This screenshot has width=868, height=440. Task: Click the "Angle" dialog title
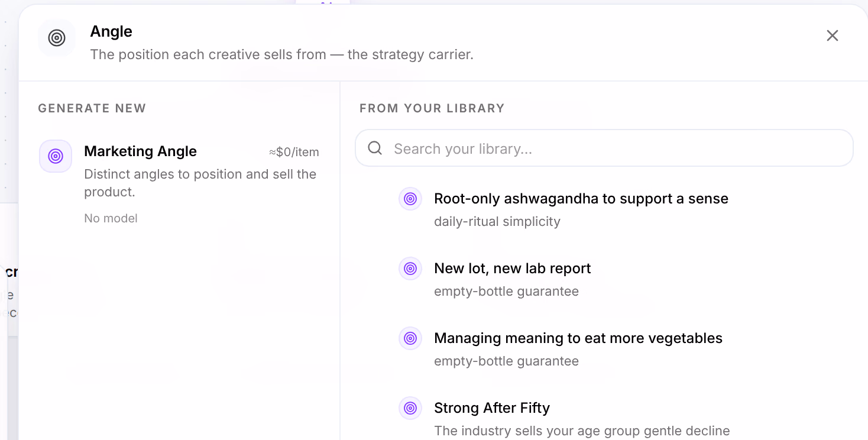point(111,31)
